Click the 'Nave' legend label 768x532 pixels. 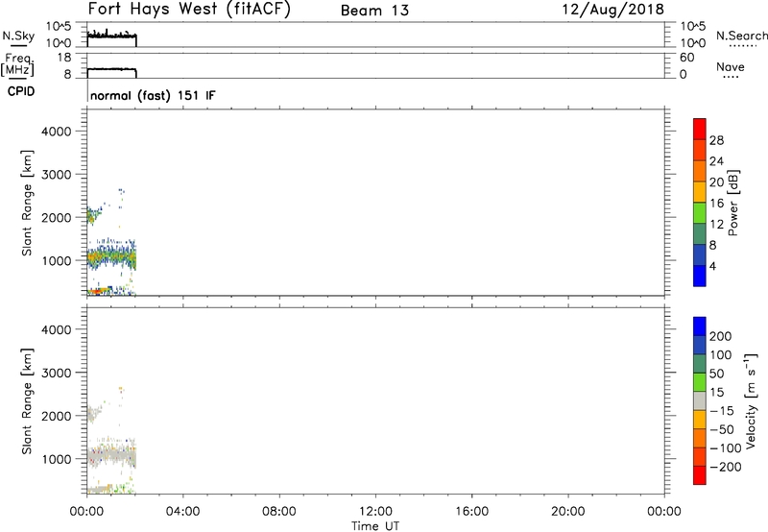(x=731, y=66)
